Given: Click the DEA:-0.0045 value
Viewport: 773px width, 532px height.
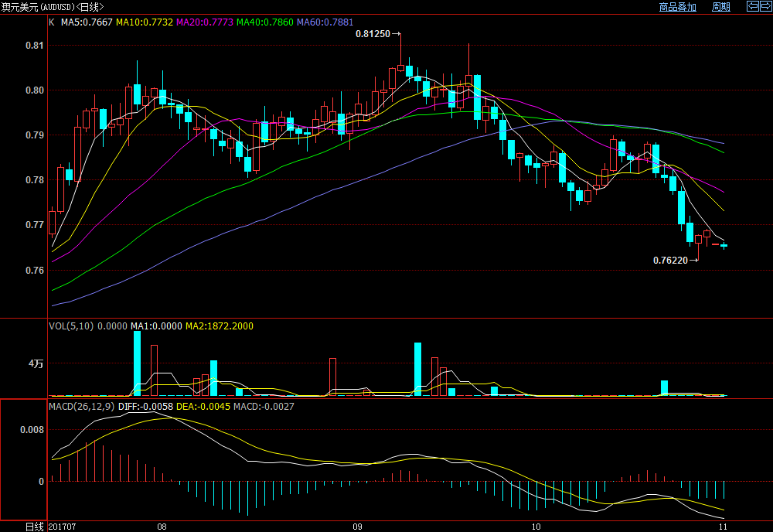Looking at the screenshot, I should 203,407.
